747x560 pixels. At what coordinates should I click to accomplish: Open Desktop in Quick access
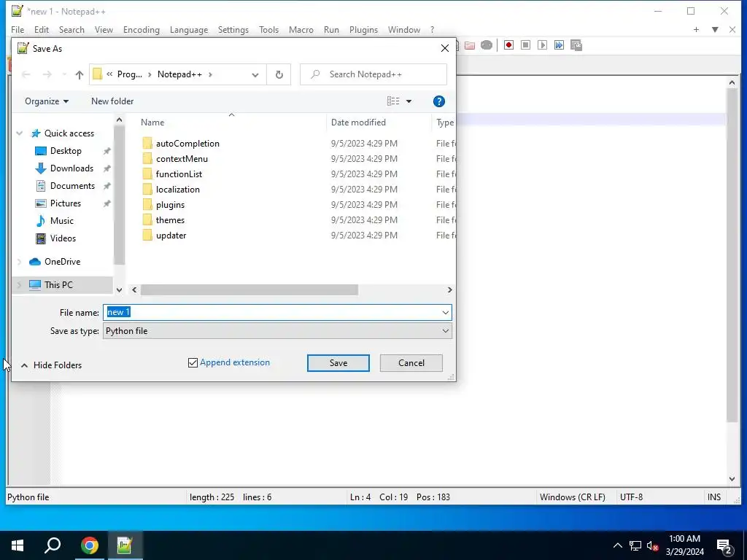pyautogui.click(x=66, y=151)
